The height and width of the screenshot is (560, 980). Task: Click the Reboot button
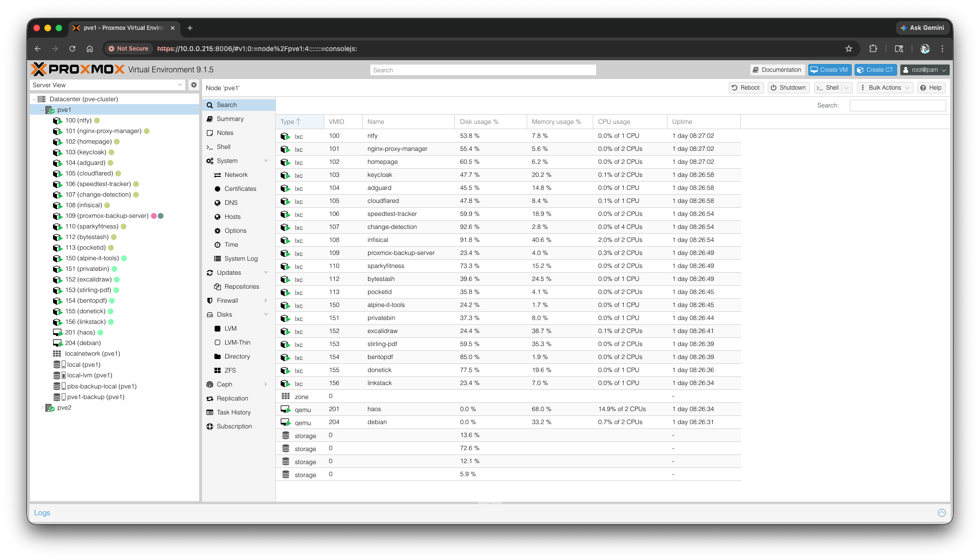pos(746,88)
